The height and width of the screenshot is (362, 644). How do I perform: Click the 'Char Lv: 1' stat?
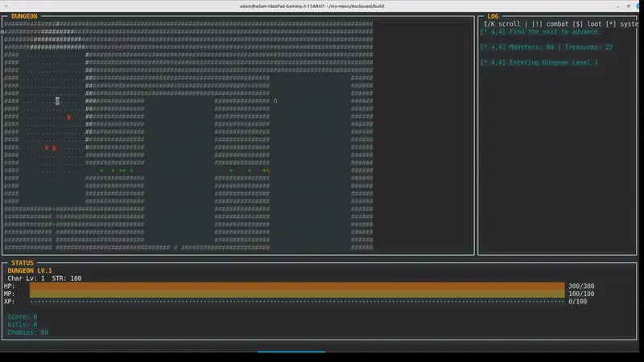tap(26, 278)
